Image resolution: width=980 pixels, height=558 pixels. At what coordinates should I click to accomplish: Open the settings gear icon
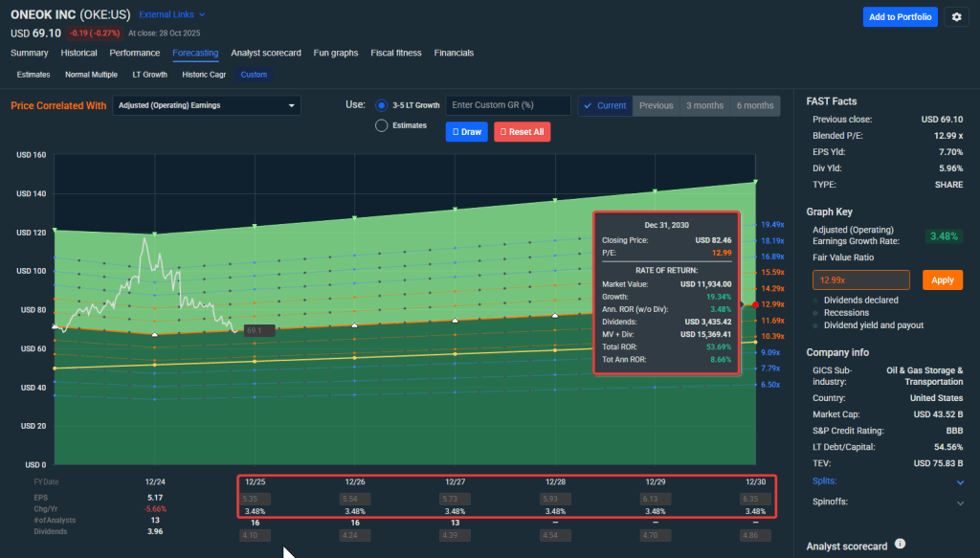tap(956, 17)
